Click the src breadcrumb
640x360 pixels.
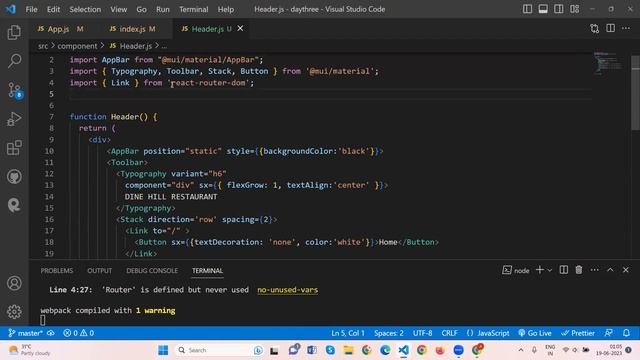pyautogui.click(x=43, y=46)
